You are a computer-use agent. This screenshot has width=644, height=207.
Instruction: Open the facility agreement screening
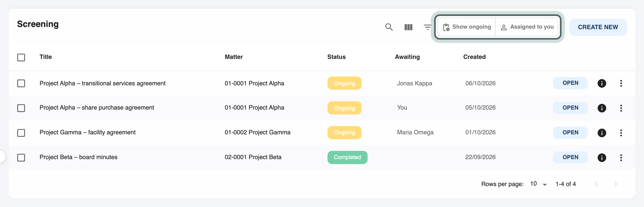point(570,133)
